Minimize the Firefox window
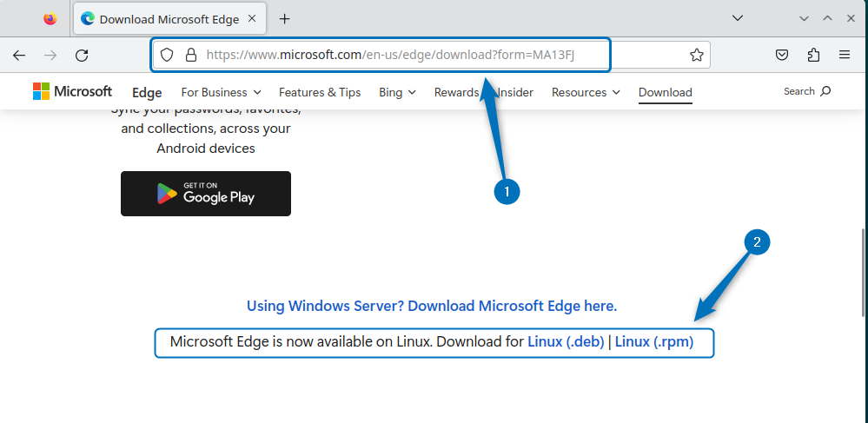Screen dimensions: 868x423 pyautogui.click(x=804, y=18)
